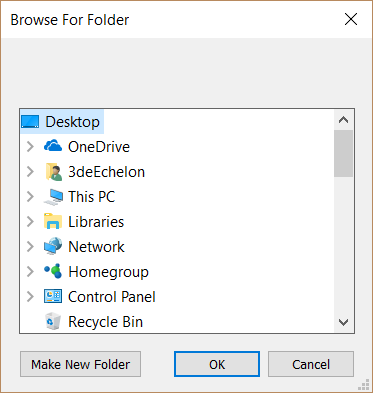Click the OneDrive cloud icon
Viewport: 373px width, 393px height.
(x=53, y=146)
